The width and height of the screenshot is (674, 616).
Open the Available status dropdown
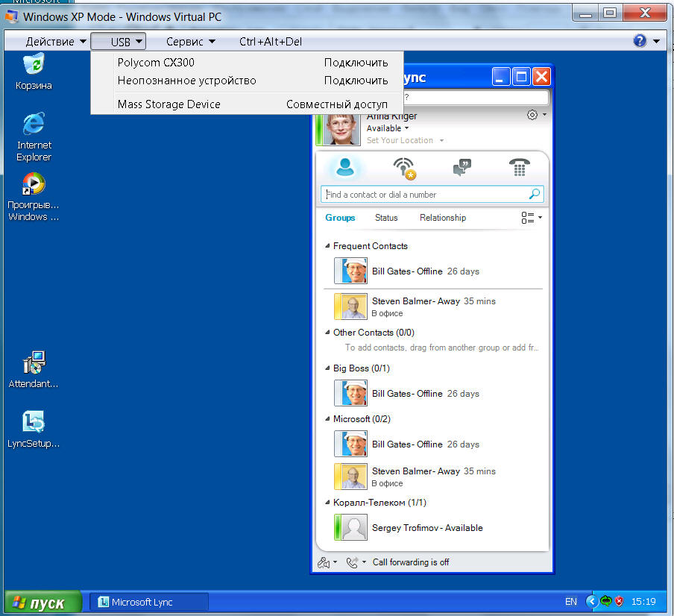tap(387, 128)
